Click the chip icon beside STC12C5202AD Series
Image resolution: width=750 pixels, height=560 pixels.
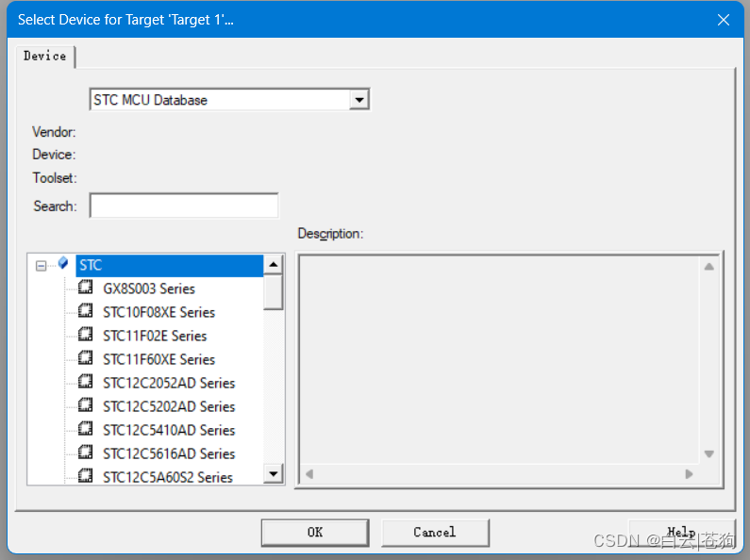coord(86,404)
